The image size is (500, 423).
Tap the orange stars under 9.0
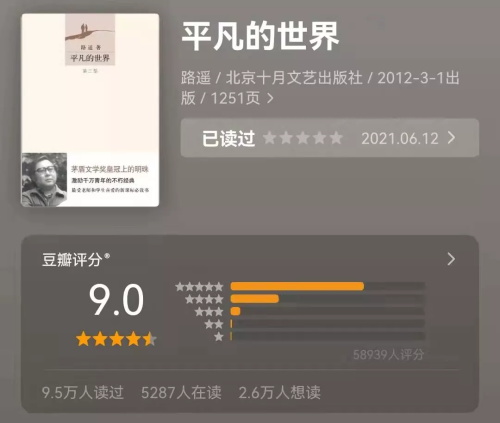pos(116,339)
